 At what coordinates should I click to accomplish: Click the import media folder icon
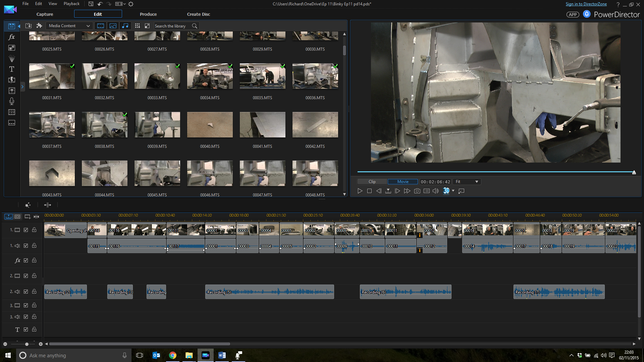29,26
